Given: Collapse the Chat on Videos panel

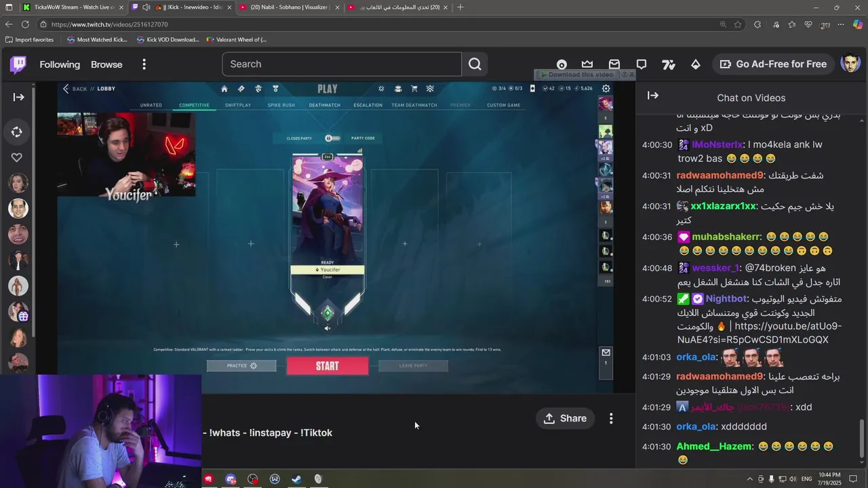Looking at the screenshot, I should (653, 96).
